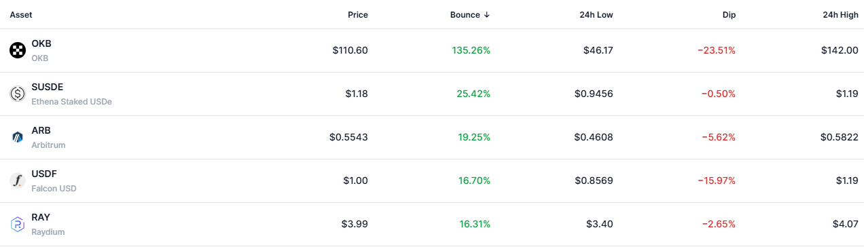Click the Raydium logo icon

coord(18,224)
